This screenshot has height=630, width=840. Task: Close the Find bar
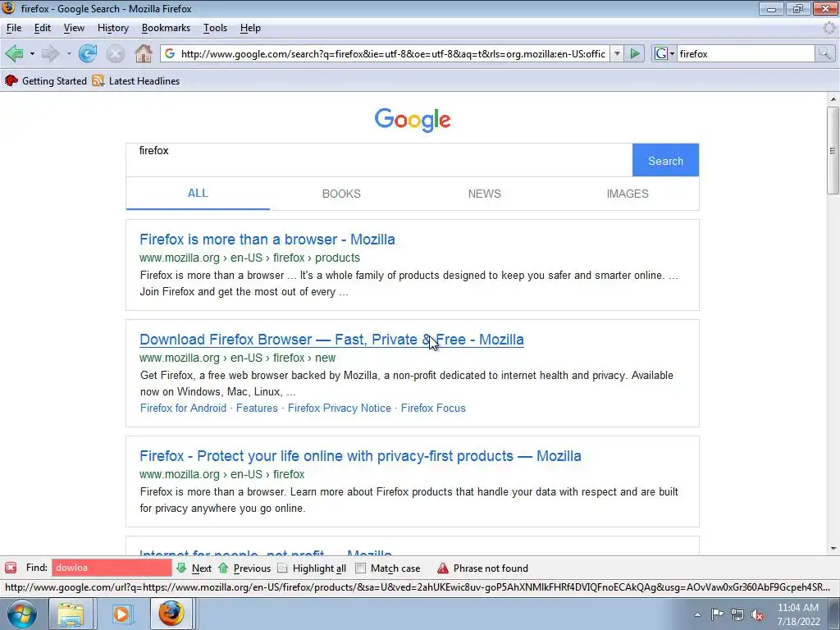pos(11,568)
